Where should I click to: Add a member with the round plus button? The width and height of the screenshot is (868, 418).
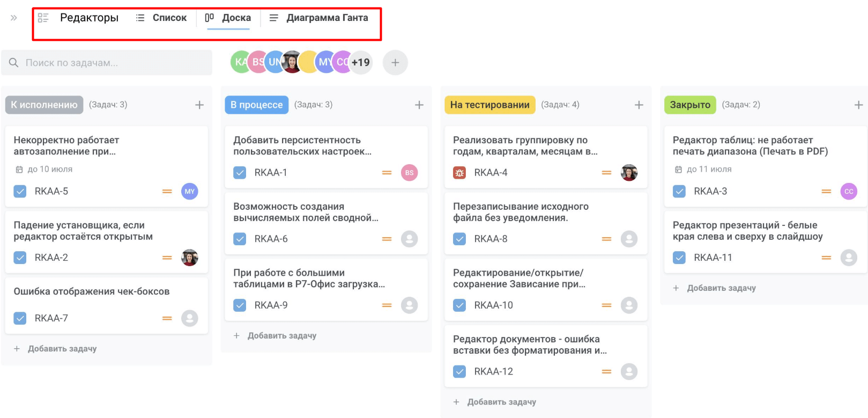pos(395,63)
